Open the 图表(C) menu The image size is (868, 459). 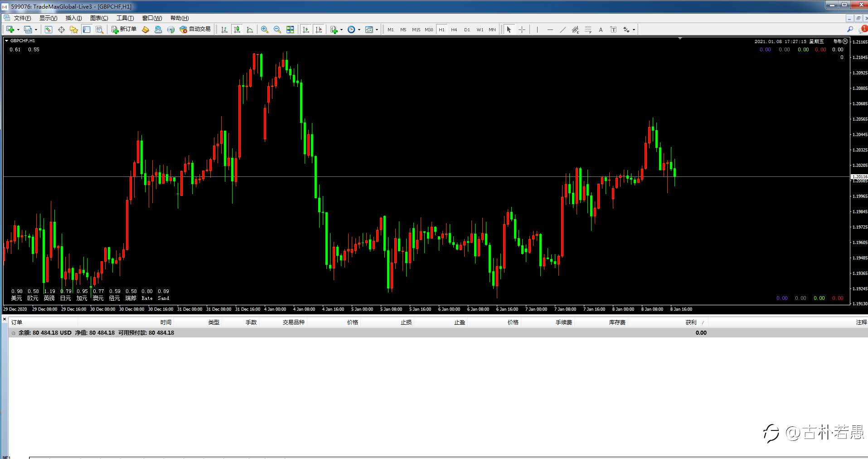click(x=99, y=18)
